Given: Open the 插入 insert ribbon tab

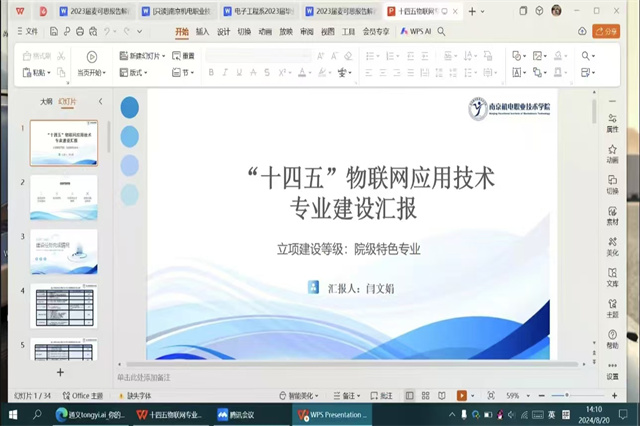Looking at the screenshot, I should click(x=202, y=31).
